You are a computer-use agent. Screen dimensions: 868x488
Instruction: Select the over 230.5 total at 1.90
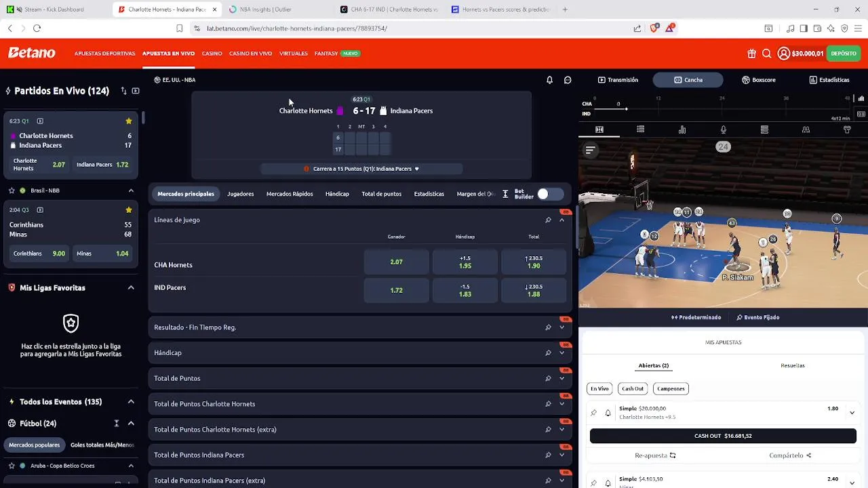pyautogui.click(x=534, y=262)
